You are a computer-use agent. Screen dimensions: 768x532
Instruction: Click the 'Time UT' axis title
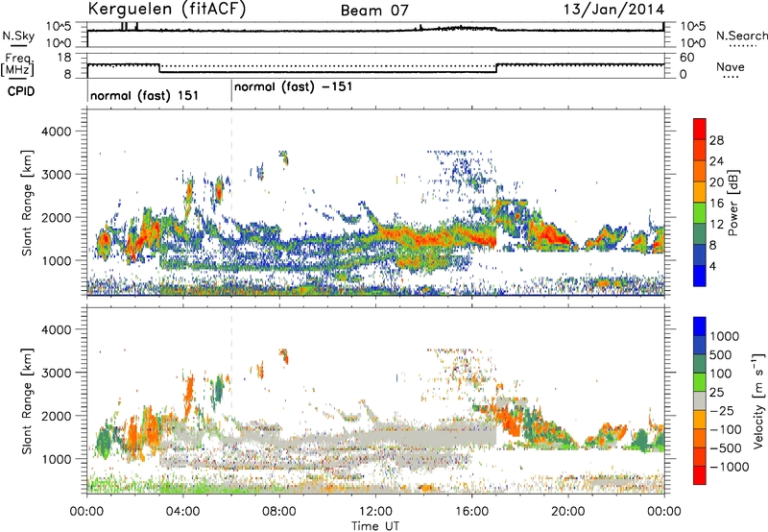pos(375,526)
